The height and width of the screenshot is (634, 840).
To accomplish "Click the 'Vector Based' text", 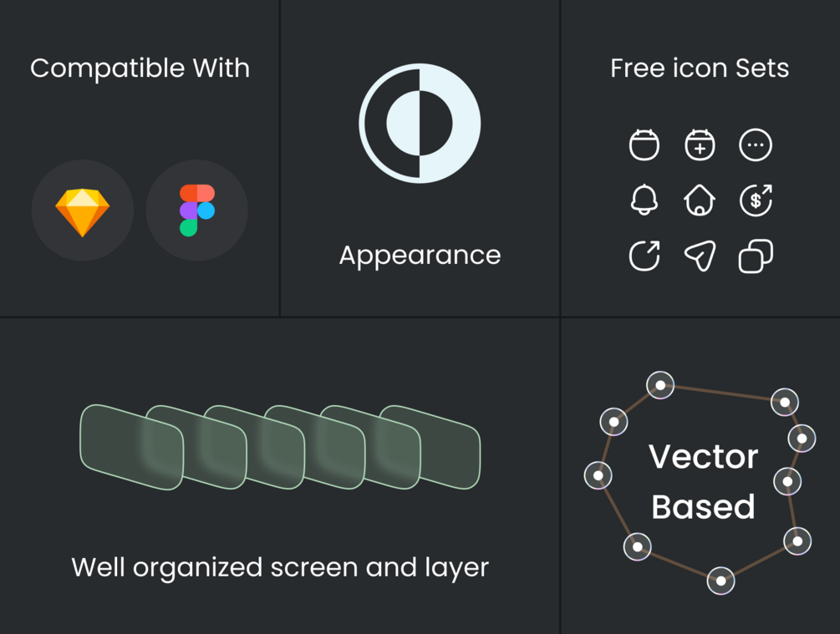I will [x=704, y=482].
